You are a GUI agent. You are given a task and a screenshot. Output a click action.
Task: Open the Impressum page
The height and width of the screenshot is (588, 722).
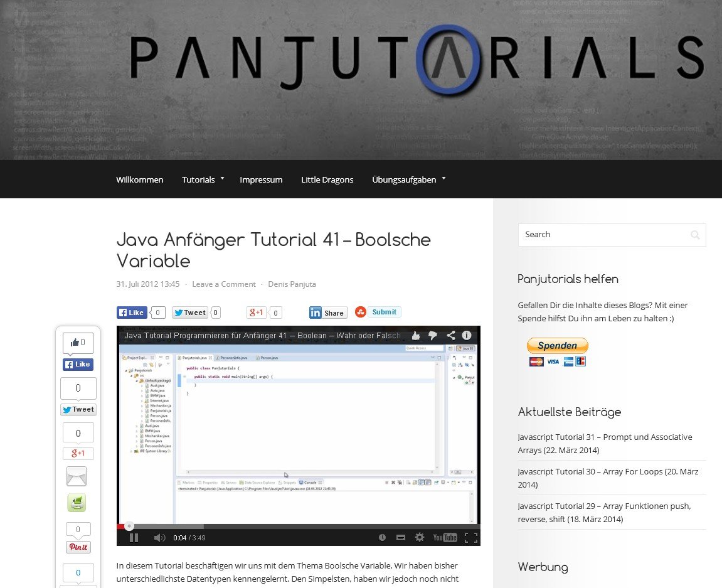261,179
